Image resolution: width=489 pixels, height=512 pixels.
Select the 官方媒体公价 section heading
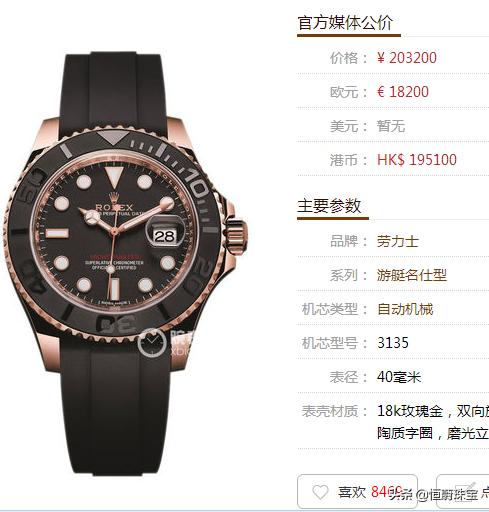(x=345, y=22)
